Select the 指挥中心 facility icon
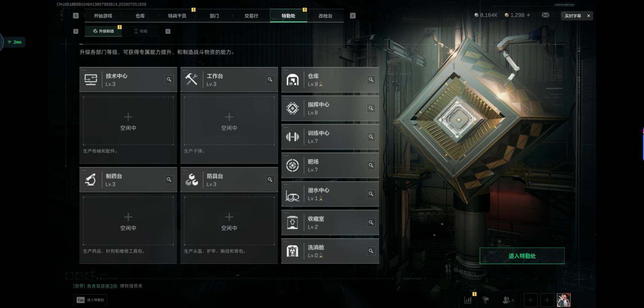 [292, 108]
